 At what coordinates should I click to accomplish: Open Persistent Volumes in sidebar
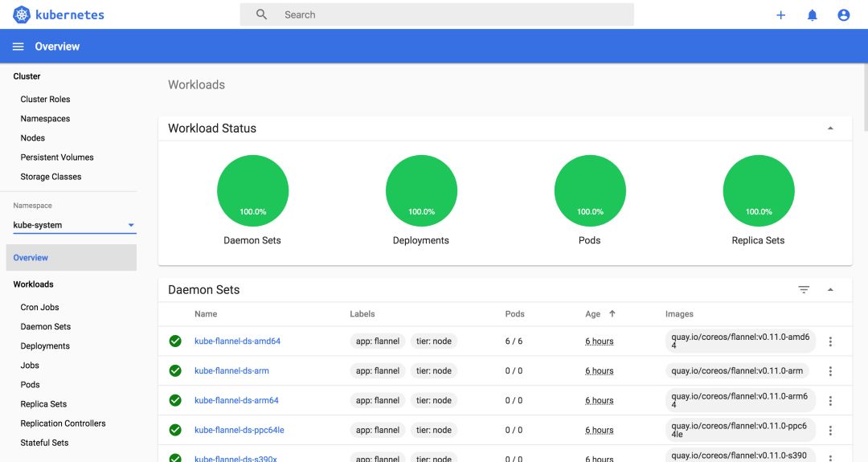(x=57, y=157)
